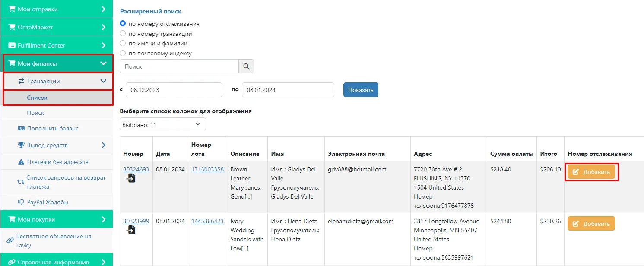Image resolution: width=644 pixels, height=266 pixels.
Task: Select search by по имени и фамилии
Action: (x=123, y=44)
